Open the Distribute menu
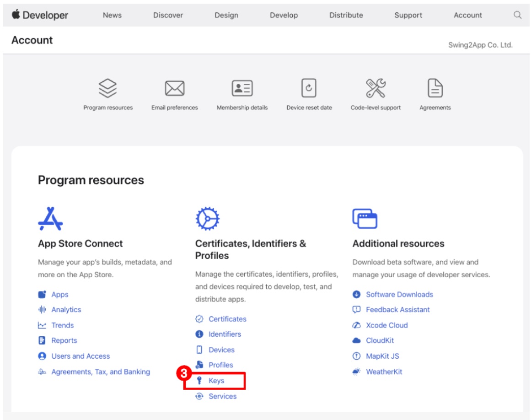This screenshot has height=420, width=531. pyautogui.click(x=346, y=15)
